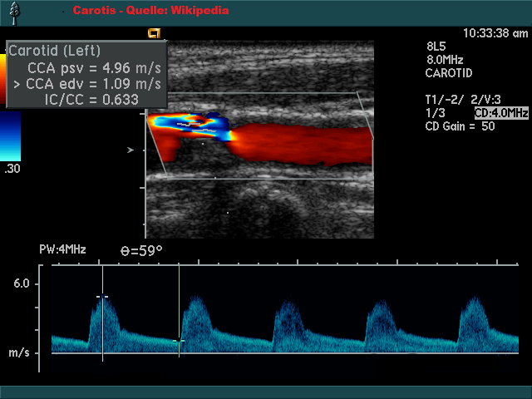Click the blue color Doppler scale bar
The width and height of the screenshot is (532, 399).
(x=10, y=136)
